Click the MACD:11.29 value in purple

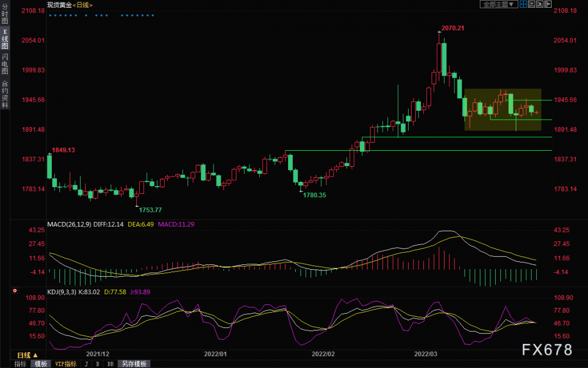point(176,224)
